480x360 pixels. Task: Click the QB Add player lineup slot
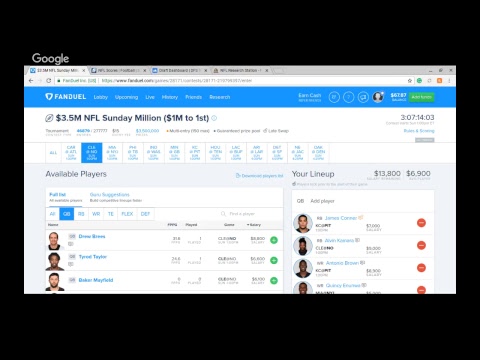click(363, 201)
